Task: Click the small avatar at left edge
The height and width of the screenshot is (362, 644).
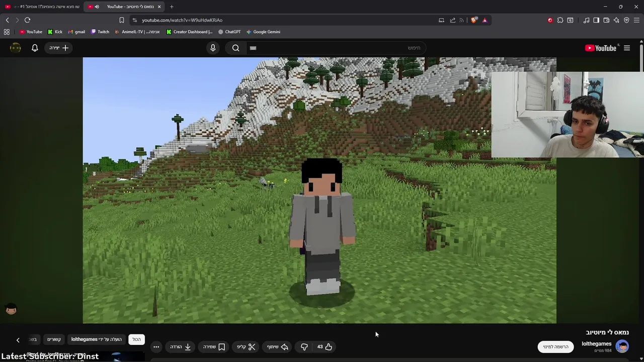Action: (x=11, y=309)
